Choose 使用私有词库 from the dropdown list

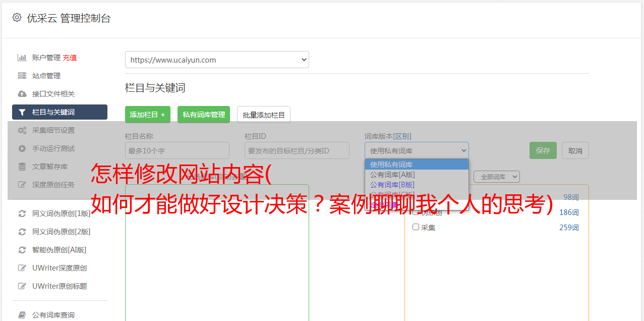[417, 165]
